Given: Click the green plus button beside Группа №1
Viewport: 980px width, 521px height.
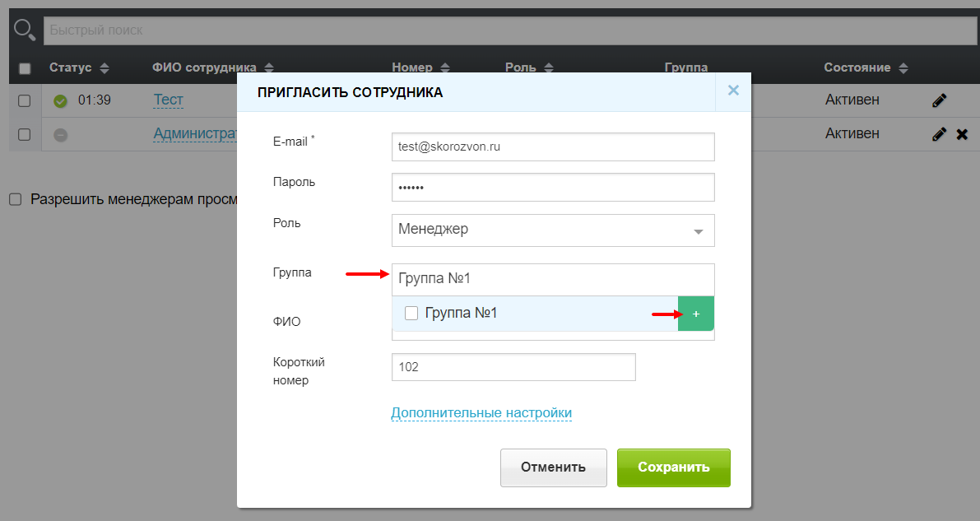Looking at the screenshot, I should [x=696, y=314].
